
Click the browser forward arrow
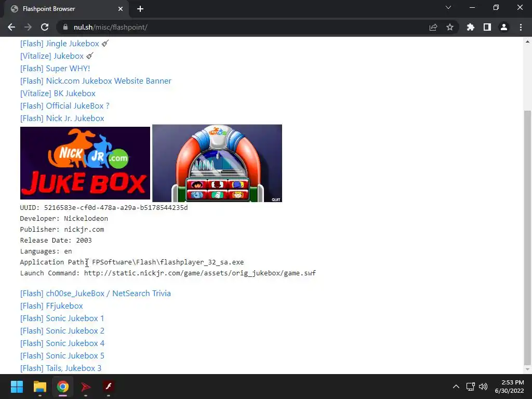[x=28, y=27]
